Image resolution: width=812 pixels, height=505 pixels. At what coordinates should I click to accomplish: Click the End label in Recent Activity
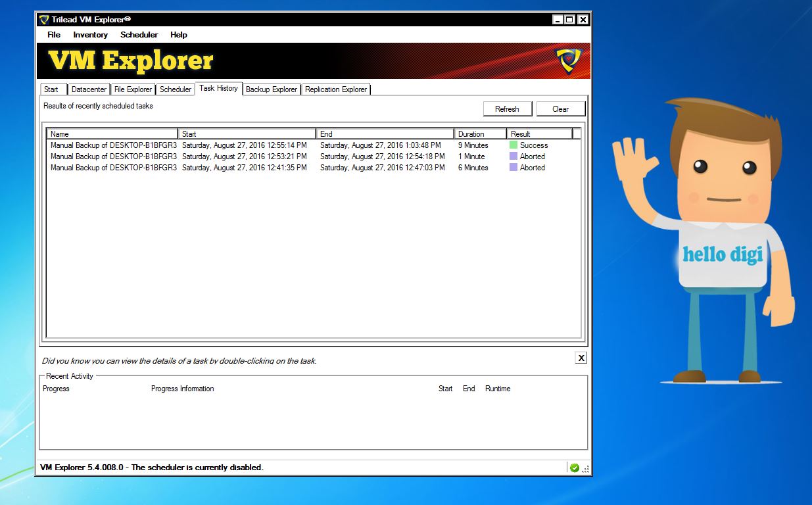(x=469, y=389)
